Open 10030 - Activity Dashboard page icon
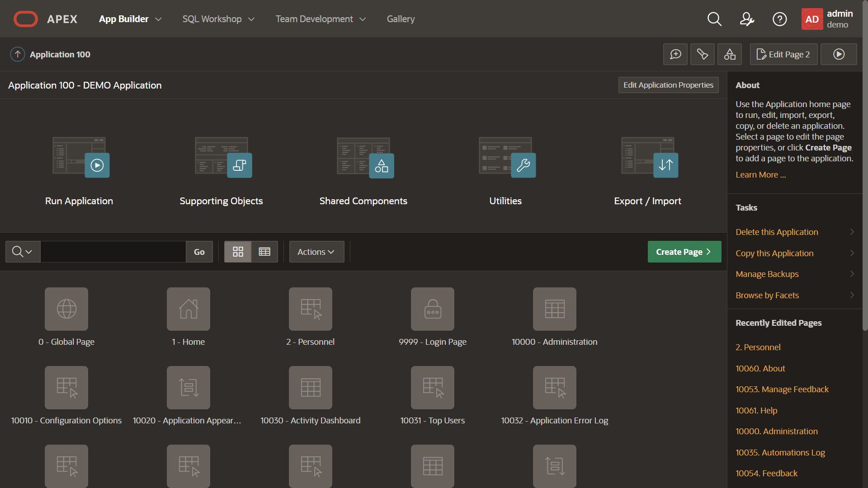Screen dimensions: 868x488 pos(311,388)
